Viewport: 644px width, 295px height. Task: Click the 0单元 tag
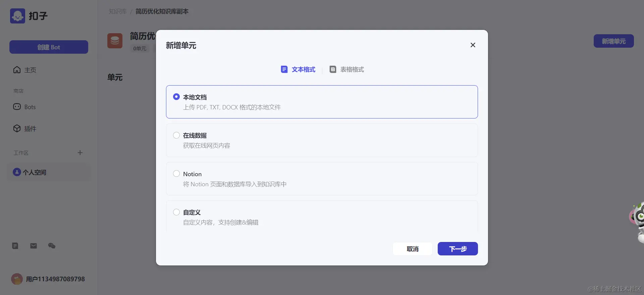(x=140, y=48)
